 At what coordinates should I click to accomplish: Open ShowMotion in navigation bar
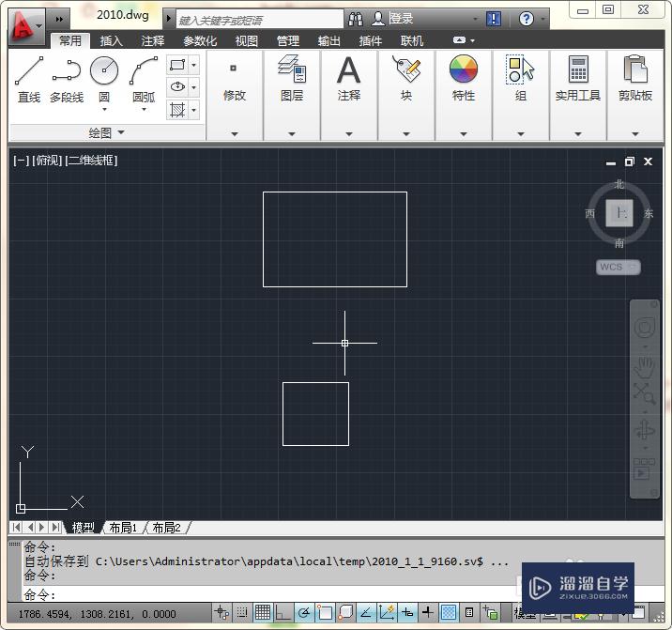644,469
